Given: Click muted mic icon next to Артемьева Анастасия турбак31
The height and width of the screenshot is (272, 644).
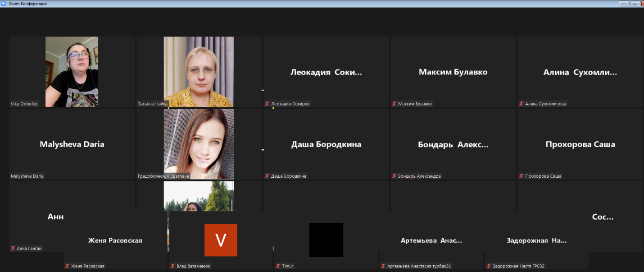Looking at the screenshot, I should coord(384,266).
